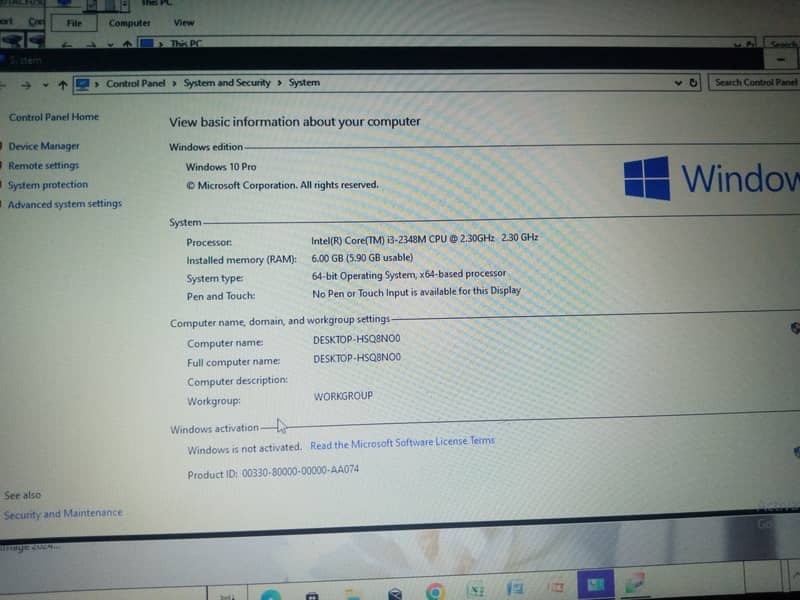
Task: Click the Search Control Panel box
Action: click(x=755, y=83)
